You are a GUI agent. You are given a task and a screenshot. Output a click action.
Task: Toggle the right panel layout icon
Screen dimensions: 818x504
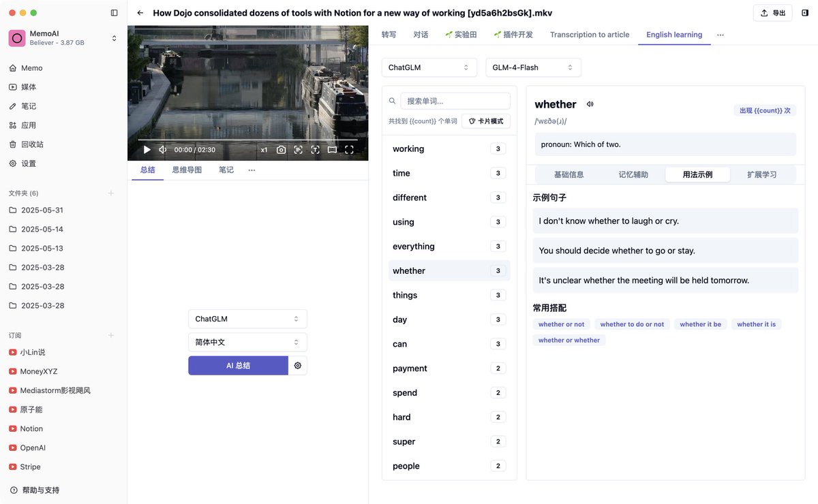pos(805,13)
